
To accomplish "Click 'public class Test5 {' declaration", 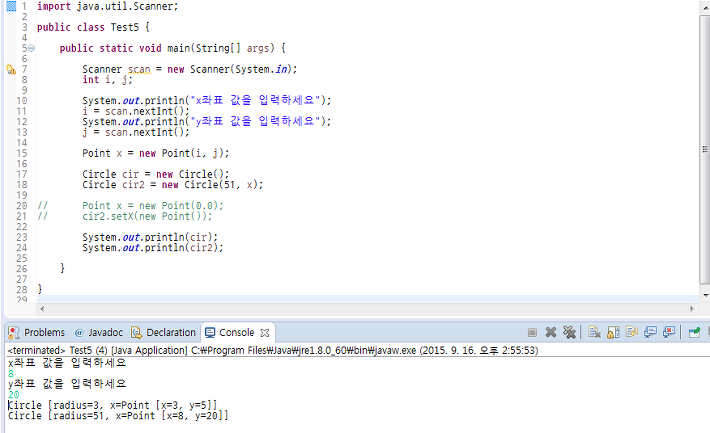I will tap(93, 27).
